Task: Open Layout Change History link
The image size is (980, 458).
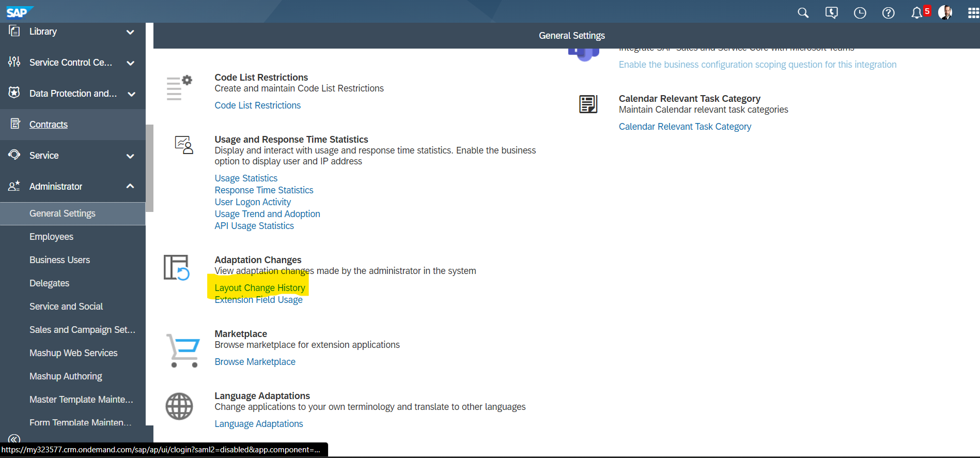Action: pos(260,288)
